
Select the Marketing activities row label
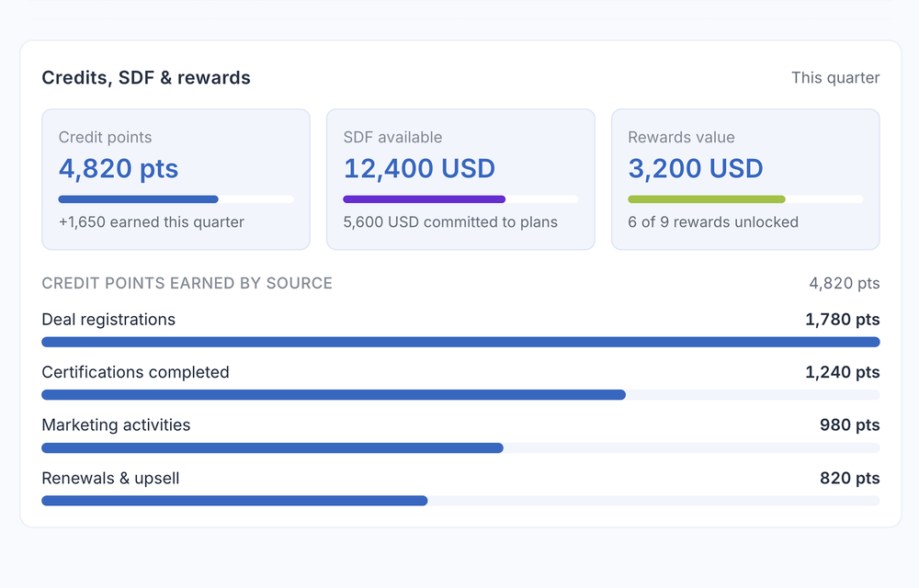click(116, 424)
